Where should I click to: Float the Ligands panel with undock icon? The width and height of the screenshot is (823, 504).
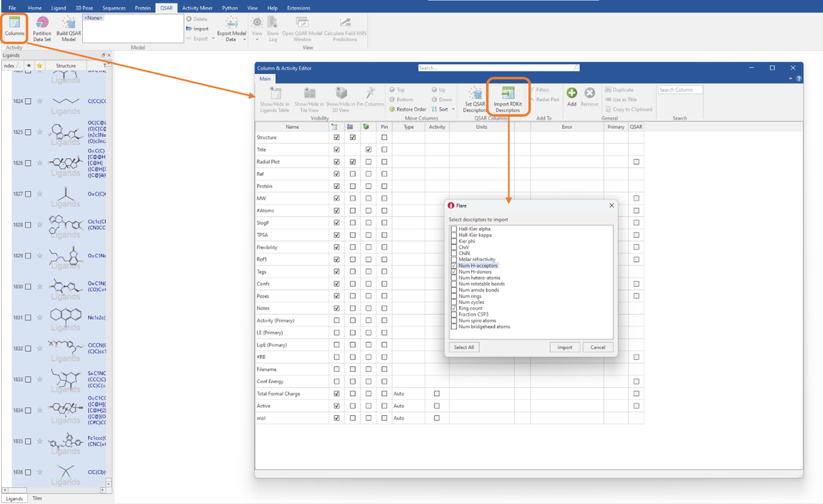point(103,55)
